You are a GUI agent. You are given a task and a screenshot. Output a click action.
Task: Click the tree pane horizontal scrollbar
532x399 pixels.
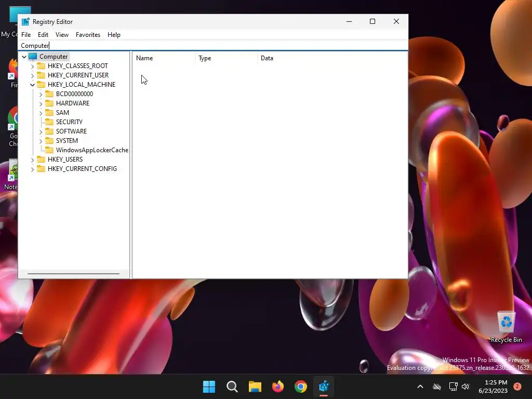74,273
